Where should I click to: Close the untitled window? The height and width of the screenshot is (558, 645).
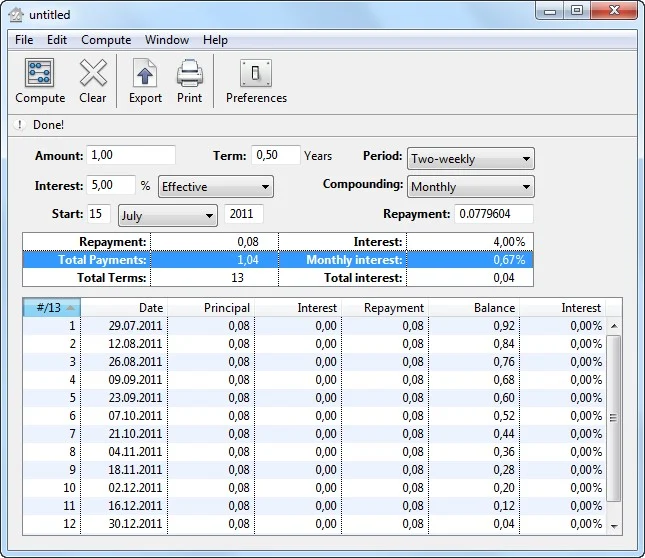(x=614, y=11)
